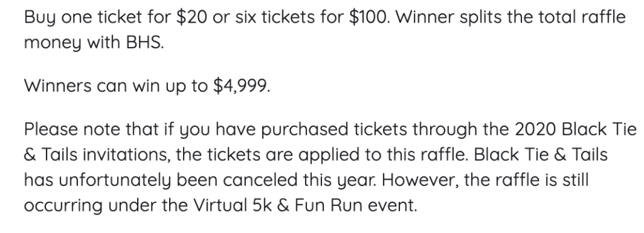Click the word "event." ending the paragraph
Screen dimensions: 644x233
[392, 205]
